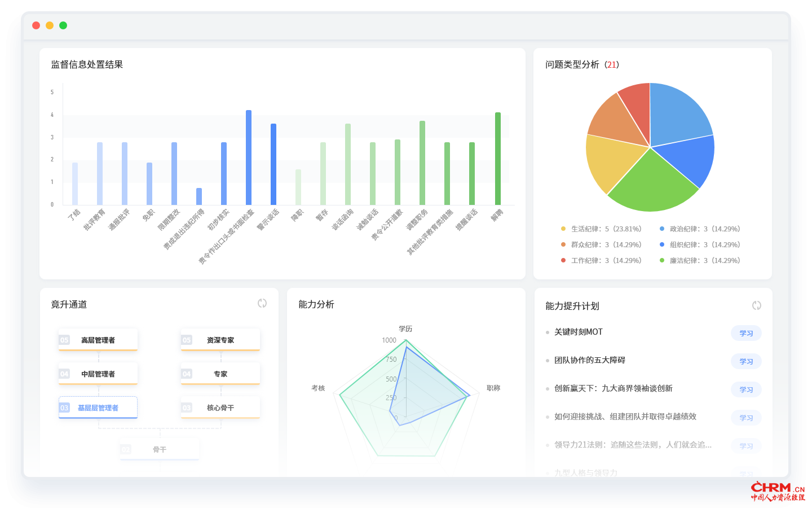Image resolution: width=812 pixels, height=508 pixels.
Task: Click refresh icon in 能力提升计划 panel
Action: (x=756, y=305)
